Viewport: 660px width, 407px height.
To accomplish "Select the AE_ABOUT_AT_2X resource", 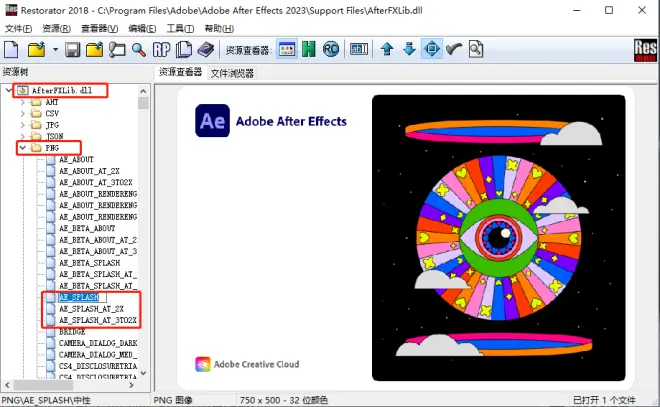I will pyautogui.click(x=89, y=171).
